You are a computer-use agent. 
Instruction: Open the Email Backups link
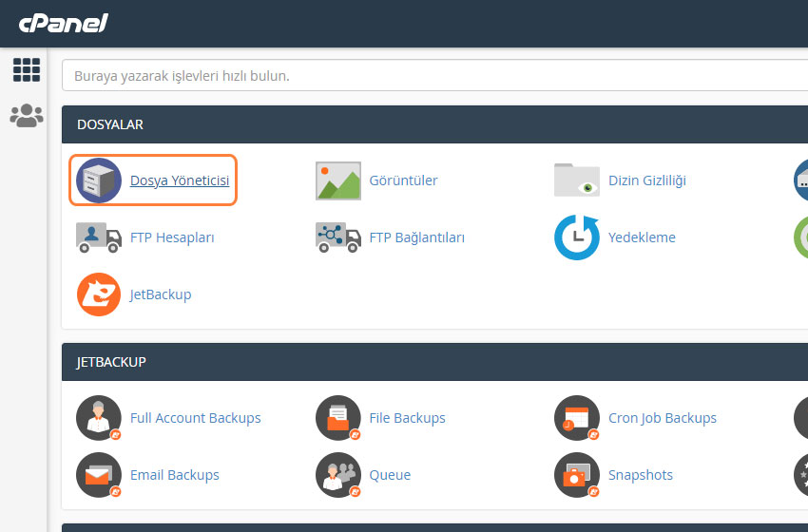tap(174, 475)
